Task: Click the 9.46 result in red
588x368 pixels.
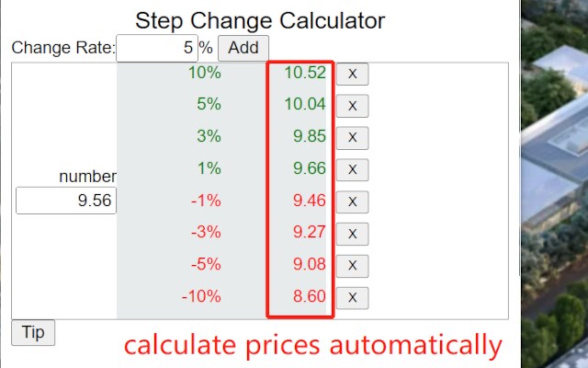Action: [310, 201]
